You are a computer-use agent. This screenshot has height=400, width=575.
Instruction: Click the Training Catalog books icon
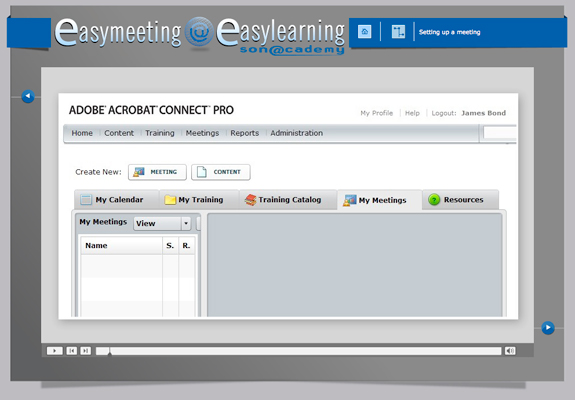tap(250, 200)
